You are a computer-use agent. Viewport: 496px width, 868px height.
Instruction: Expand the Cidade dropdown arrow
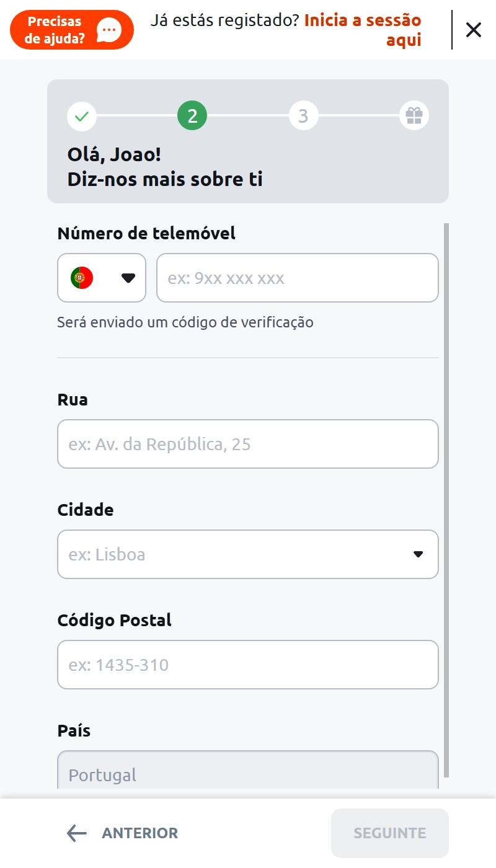418,554
